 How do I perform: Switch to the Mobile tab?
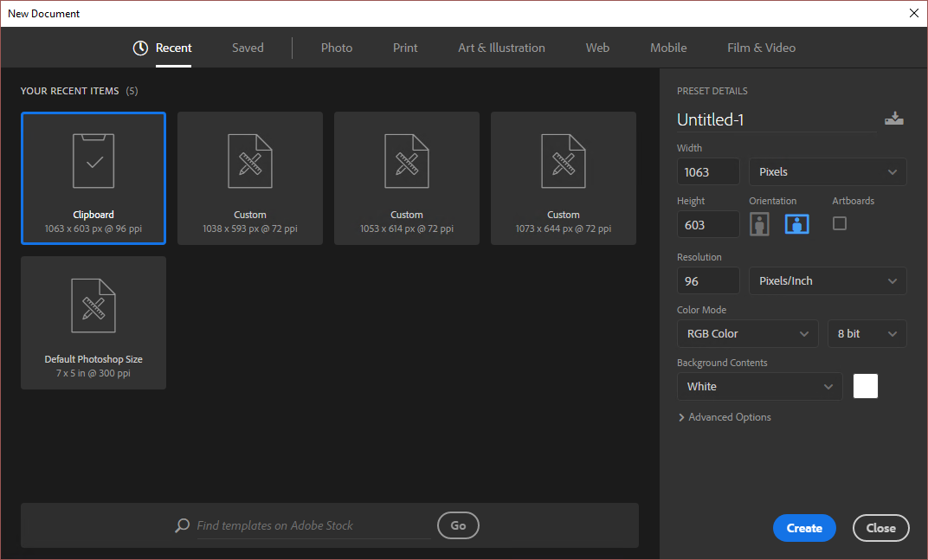click(x=668, y=48)
